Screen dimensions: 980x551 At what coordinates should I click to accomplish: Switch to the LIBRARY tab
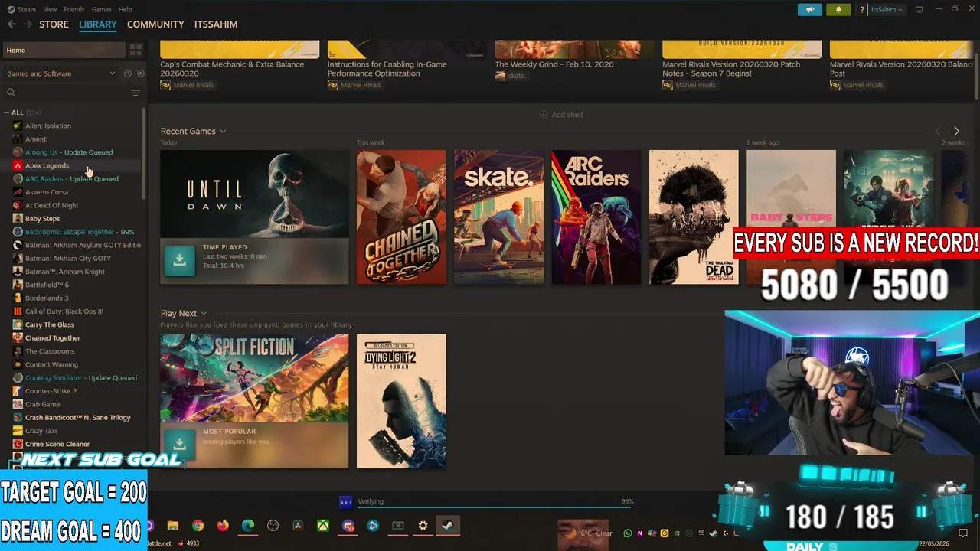point(97,24)
